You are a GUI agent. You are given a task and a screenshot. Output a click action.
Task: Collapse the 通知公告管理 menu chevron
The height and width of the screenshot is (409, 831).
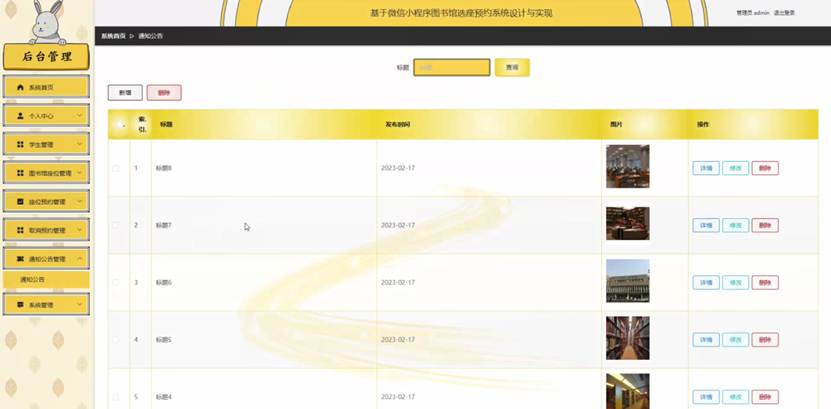point(79,258)
